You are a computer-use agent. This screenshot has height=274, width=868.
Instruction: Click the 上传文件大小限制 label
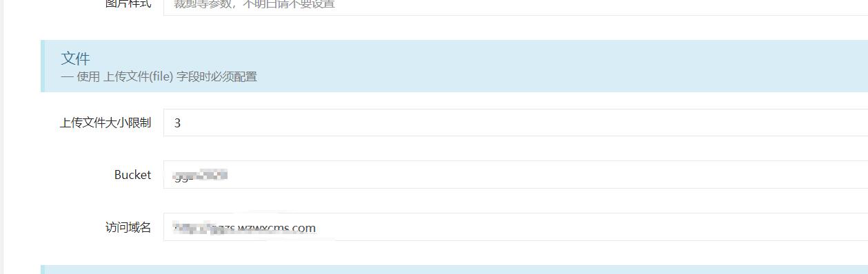pos(105,123)
